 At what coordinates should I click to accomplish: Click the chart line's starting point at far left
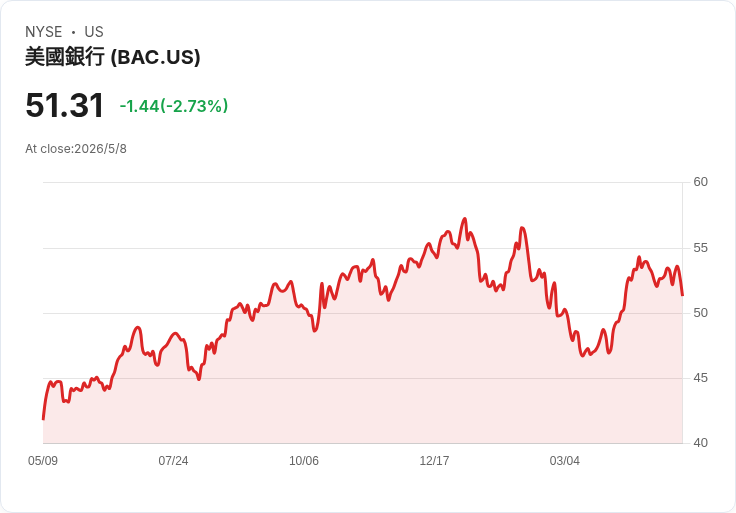pyautogui.click(x=43, y=419)
